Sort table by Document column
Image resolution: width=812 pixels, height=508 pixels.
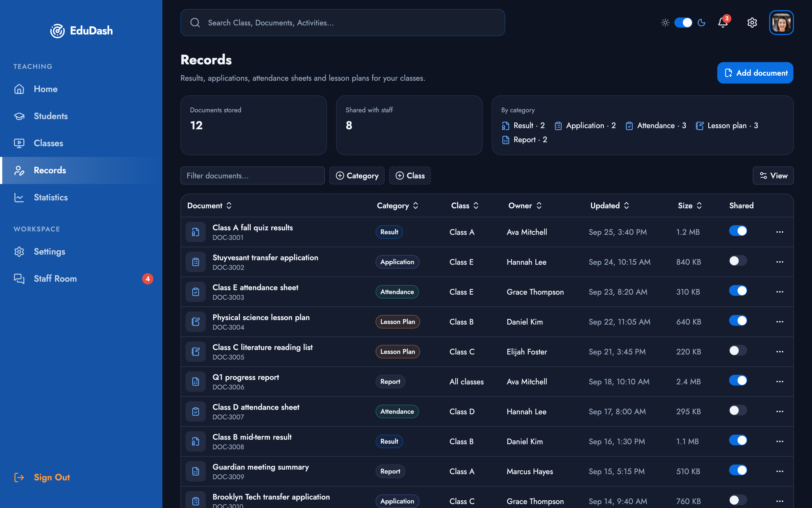(x=209, y=205)
